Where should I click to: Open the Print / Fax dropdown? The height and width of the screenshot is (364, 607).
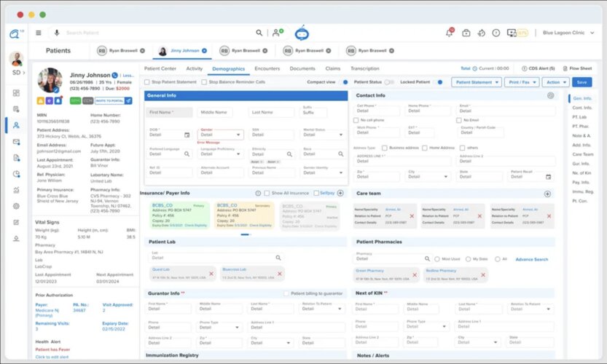pos(522,82)
